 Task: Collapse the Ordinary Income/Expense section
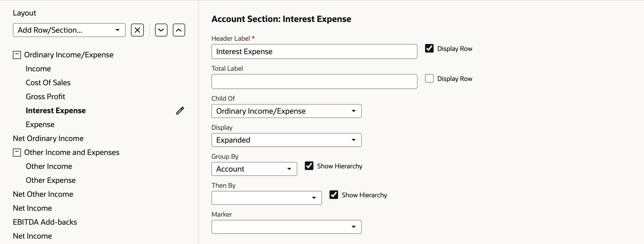pos(17,55)
